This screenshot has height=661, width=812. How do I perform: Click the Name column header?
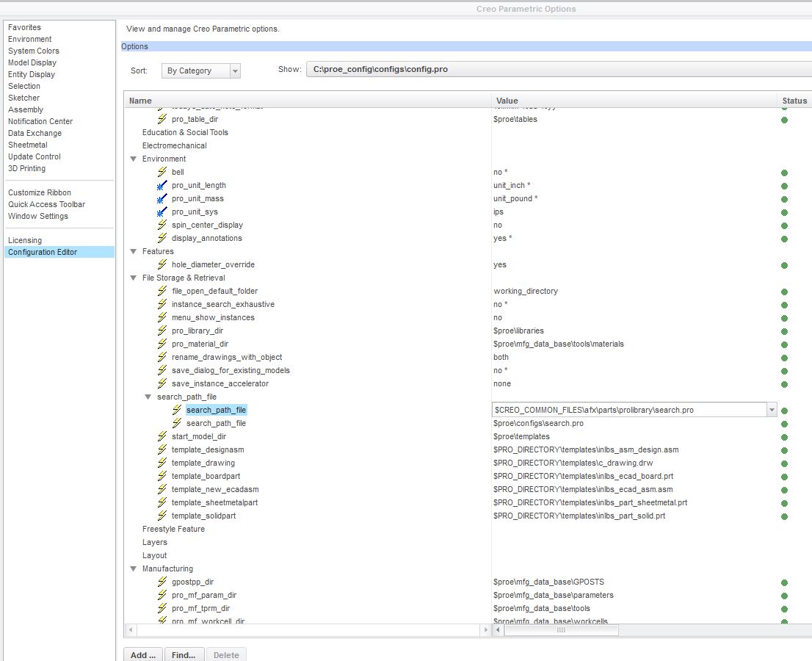[x=307, y=101]
